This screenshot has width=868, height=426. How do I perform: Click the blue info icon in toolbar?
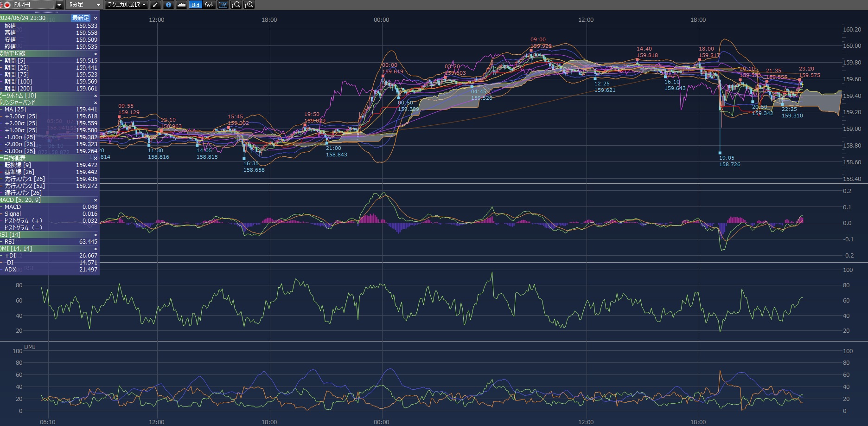tap(168, 5)
